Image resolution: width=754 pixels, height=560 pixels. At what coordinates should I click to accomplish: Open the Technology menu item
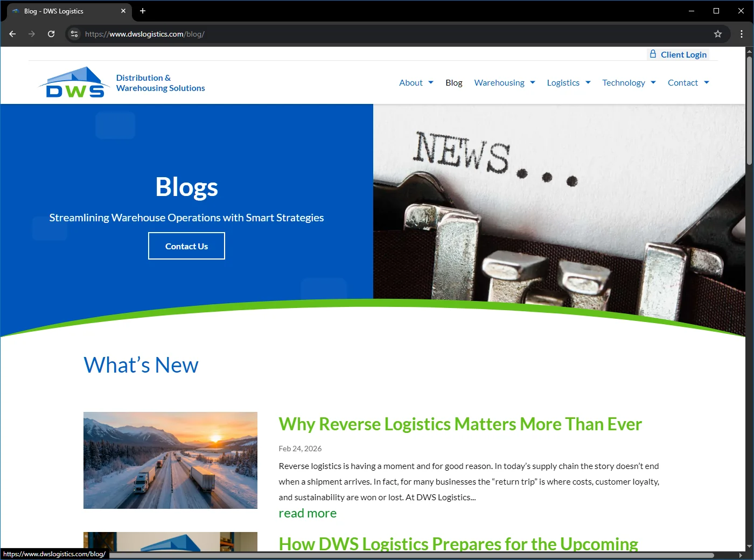(624, 82)
